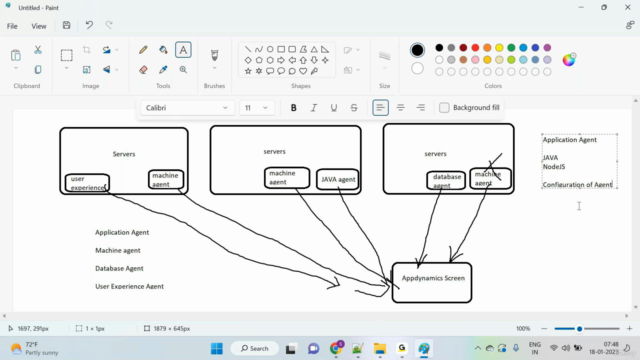Choose the Five-point star shape
Image resolution: width=640 pixels, height=360 pixels.
click(x=248, y=71)
